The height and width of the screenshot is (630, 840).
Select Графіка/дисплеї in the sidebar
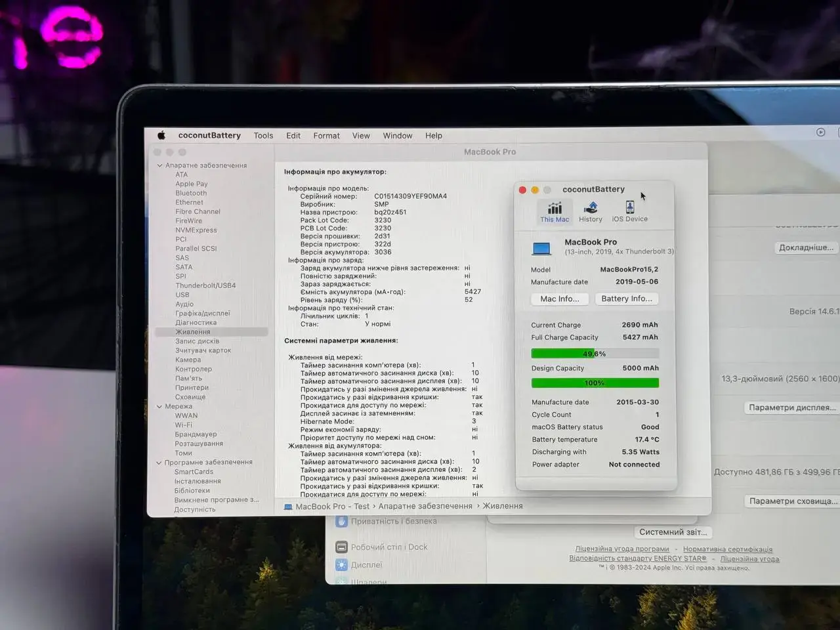pos(202,313)
